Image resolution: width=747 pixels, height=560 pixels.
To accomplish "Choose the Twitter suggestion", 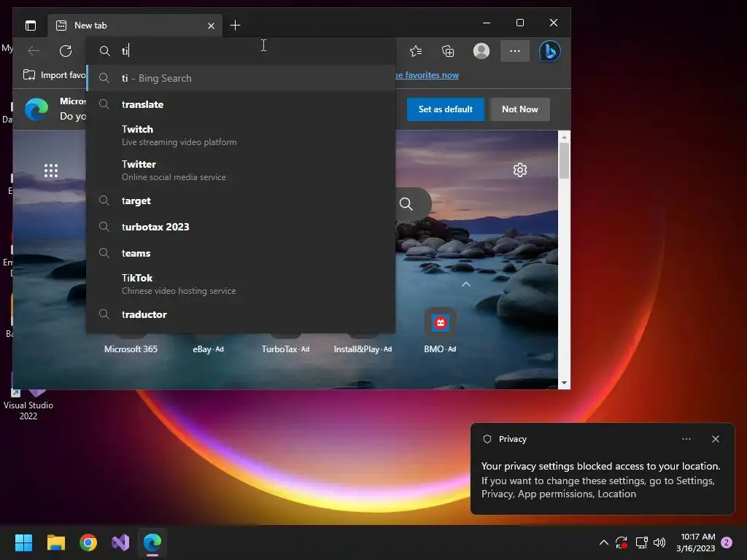I will [241, 170].
